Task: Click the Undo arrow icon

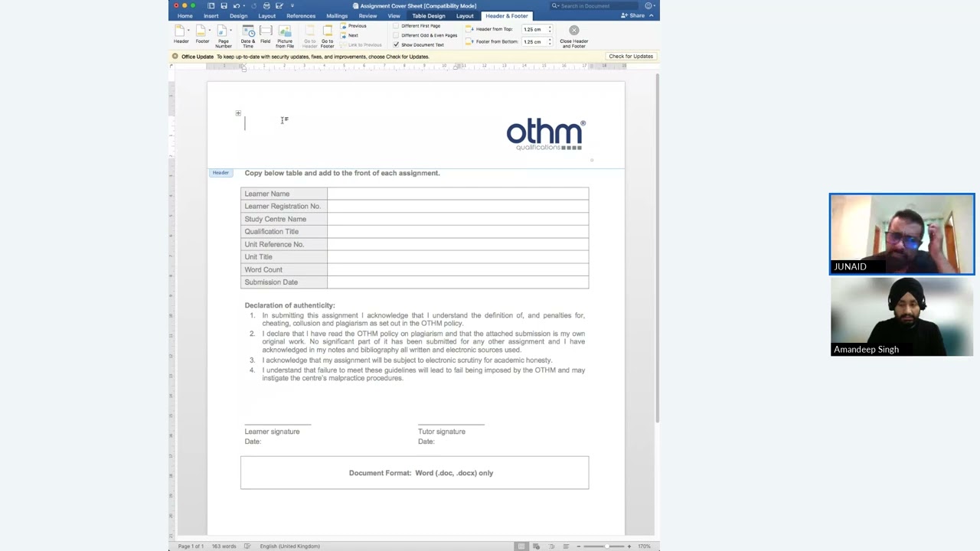Action: (x=236, y=5)
